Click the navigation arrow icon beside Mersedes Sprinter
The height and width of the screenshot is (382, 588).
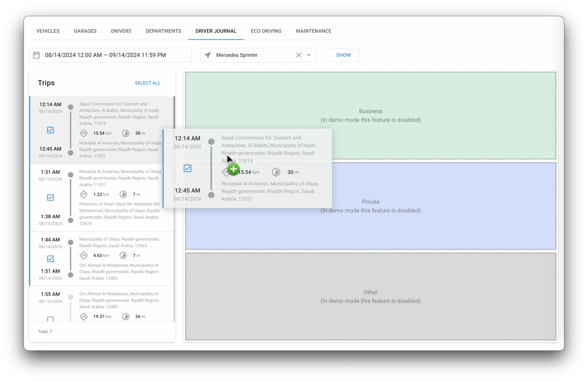coord(208,55)
